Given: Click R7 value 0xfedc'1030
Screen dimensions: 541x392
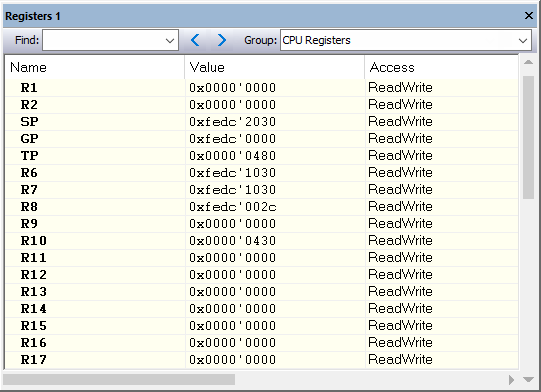Looking at the screenshot, I should [x=233, y=189].
